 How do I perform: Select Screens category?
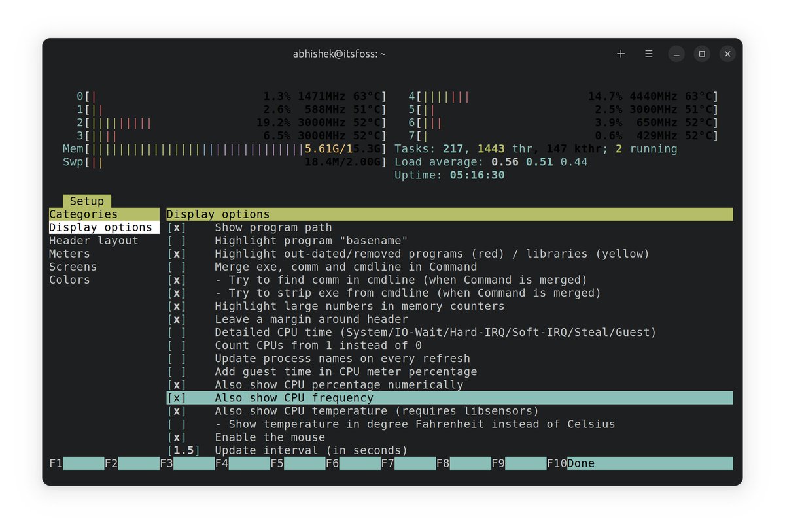(73, 267)
